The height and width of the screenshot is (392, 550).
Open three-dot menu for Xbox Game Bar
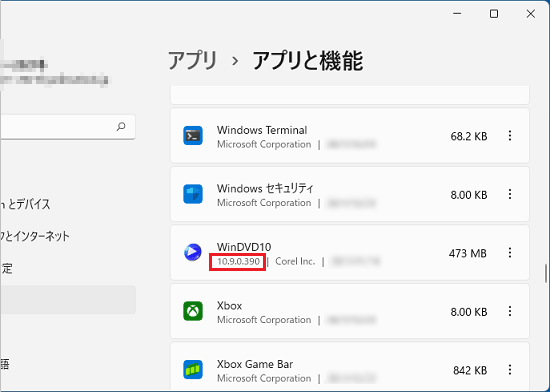click(510, 370)
